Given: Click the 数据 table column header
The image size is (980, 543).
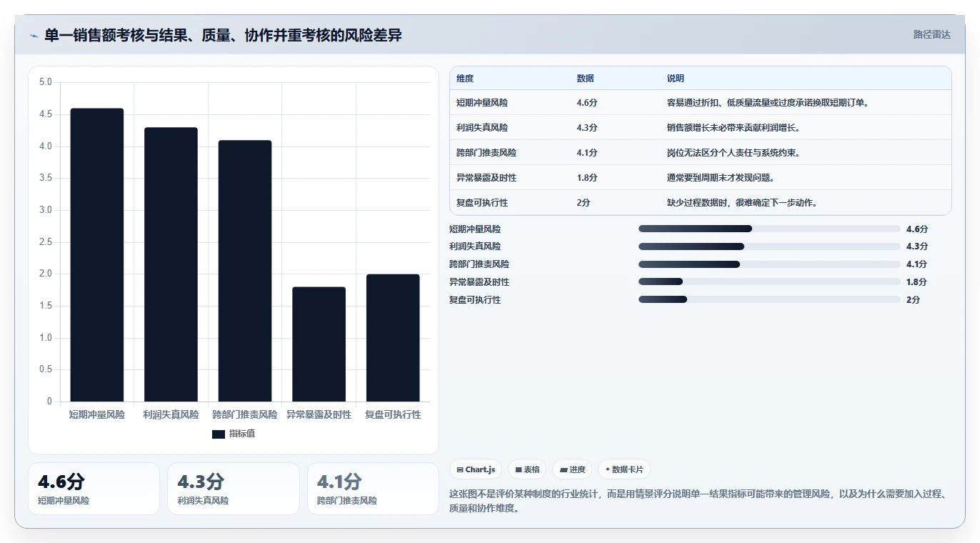Looking at the screenshot, I should (x=585, y=78).
